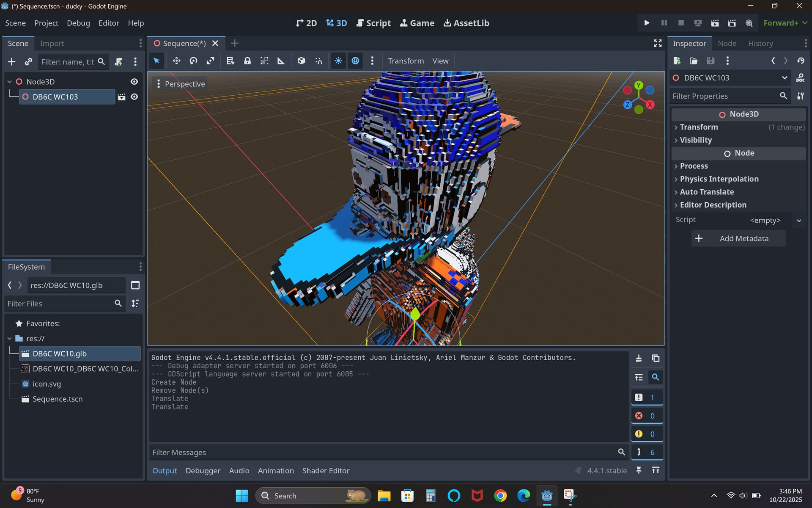Copy the output log contents

[x=656, y=358]
